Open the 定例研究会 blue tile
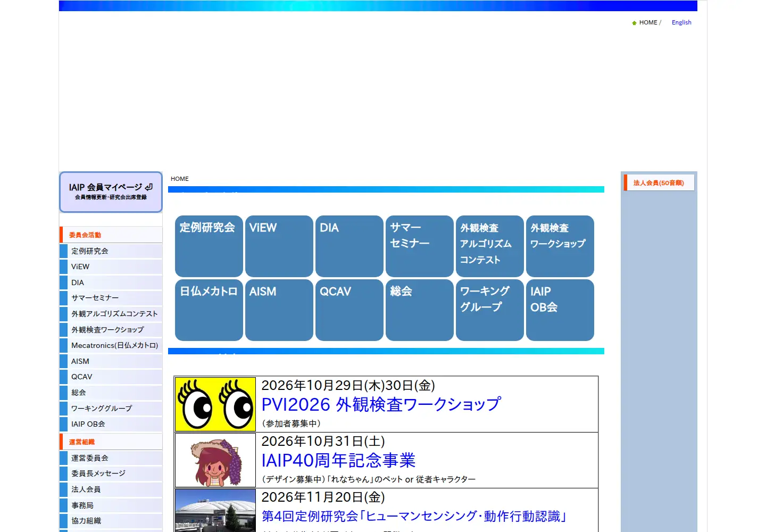 tap(209, 246)
